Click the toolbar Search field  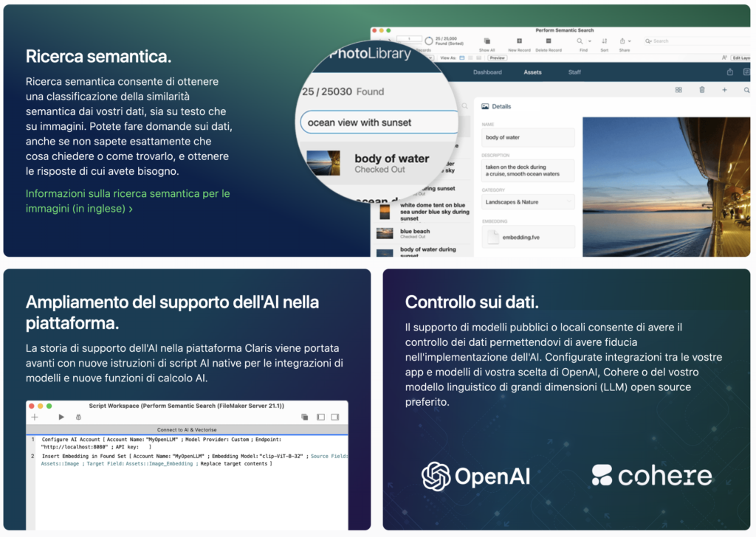tap(697, 41)
